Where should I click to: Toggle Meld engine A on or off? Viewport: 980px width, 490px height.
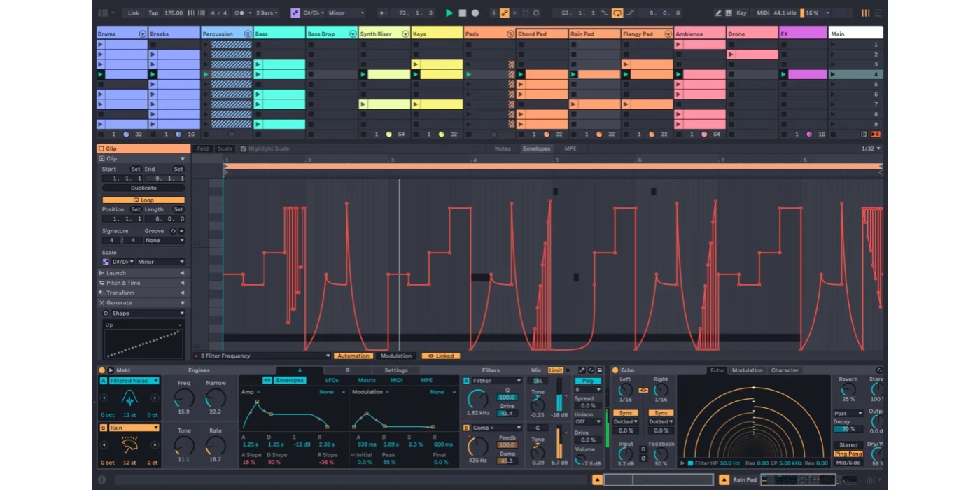[x=104, y=381]
